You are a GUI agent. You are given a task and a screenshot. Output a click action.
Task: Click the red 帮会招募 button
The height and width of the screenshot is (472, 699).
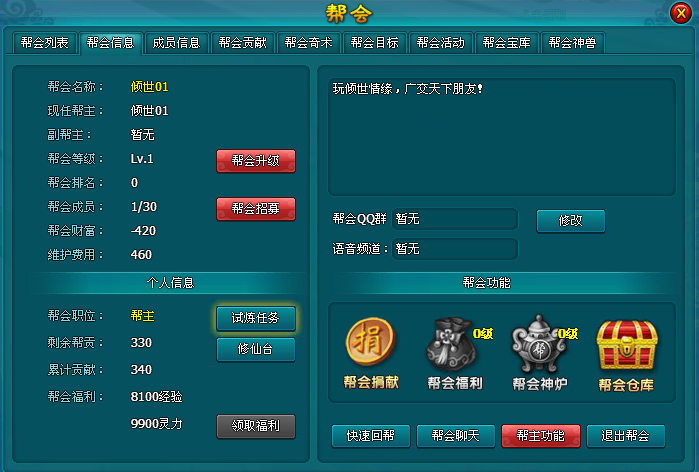(256, 209)
